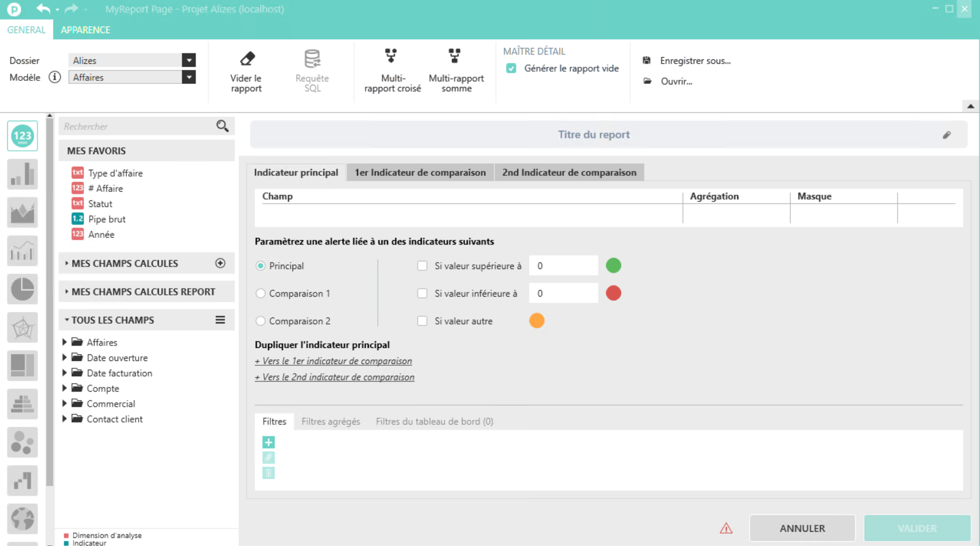Click the pencil icon to edit report title
This screenshot has width=980, height=546.
click(946, 135)
